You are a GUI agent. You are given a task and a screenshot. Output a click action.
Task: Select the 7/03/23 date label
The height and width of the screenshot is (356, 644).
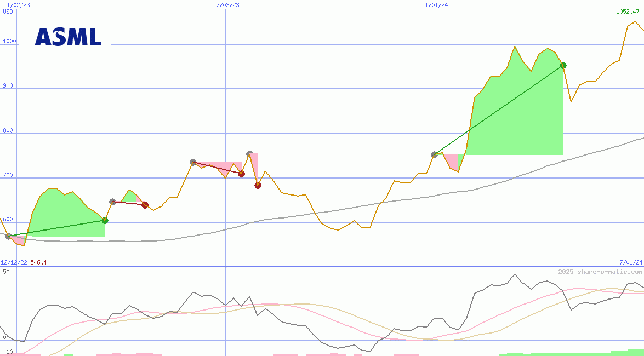[x=227, y=4]
